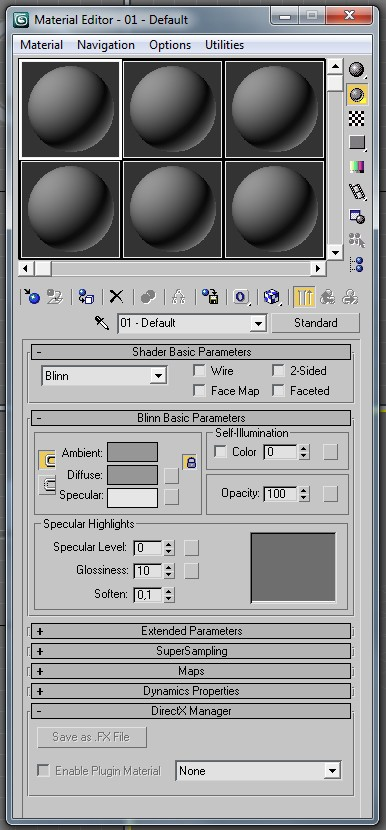The width and height of the screenshot is (386, 830).
Task: Open the Specular color swatch
Action: pos(132,498)
